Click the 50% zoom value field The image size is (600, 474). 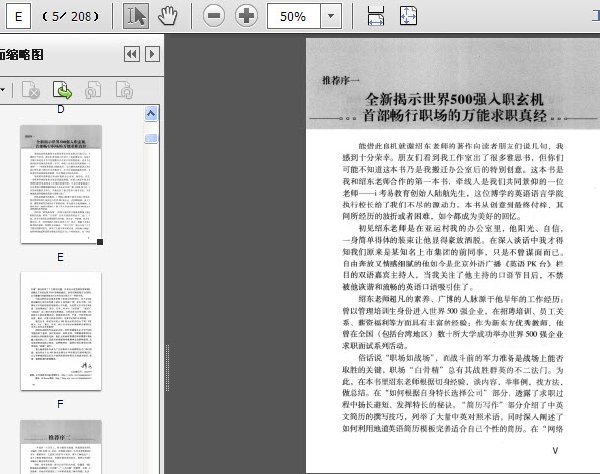click(293, 16)
